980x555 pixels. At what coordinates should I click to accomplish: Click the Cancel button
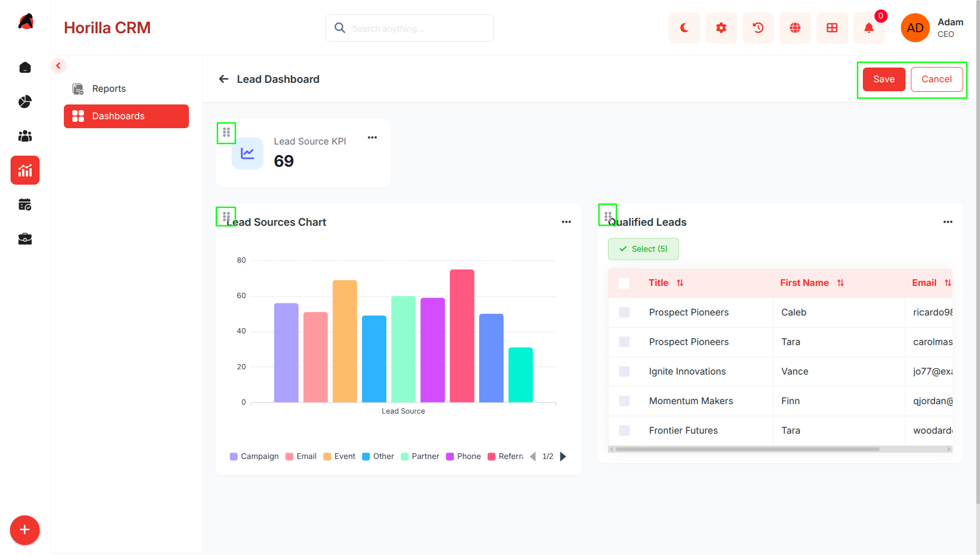[x=937, y=79]
